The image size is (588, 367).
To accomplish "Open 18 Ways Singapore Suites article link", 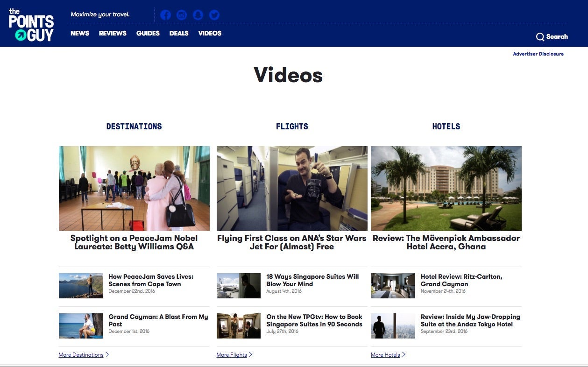I will [x=312, y=280].
